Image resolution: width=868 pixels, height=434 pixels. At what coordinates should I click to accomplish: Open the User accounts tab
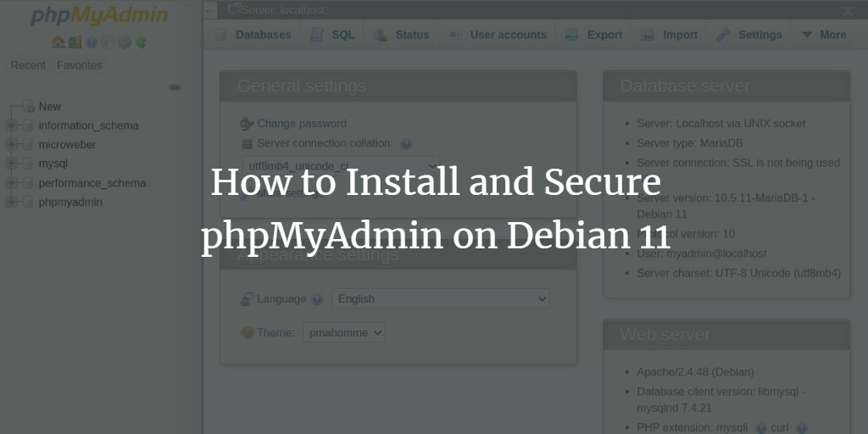pos(497,35)
